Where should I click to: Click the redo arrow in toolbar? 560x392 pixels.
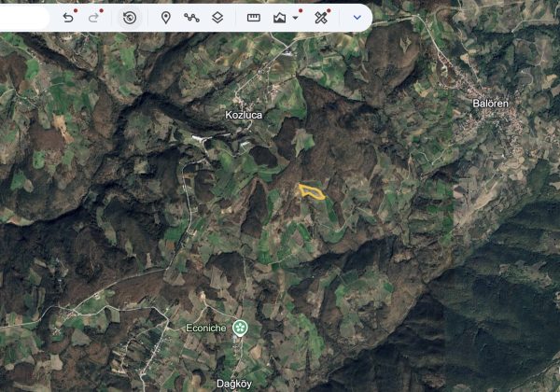[x=93, y=18]
